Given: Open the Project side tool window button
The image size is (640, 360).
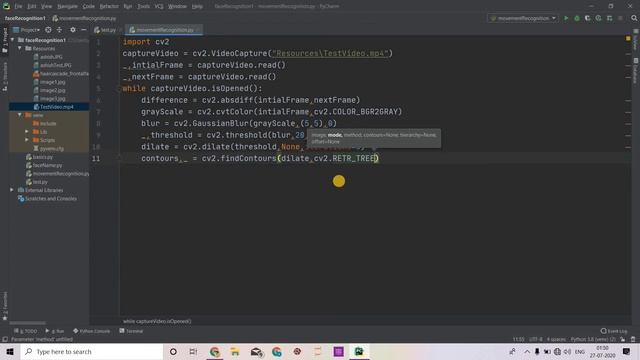Looking at the screenshot, I should click(5, 41).
